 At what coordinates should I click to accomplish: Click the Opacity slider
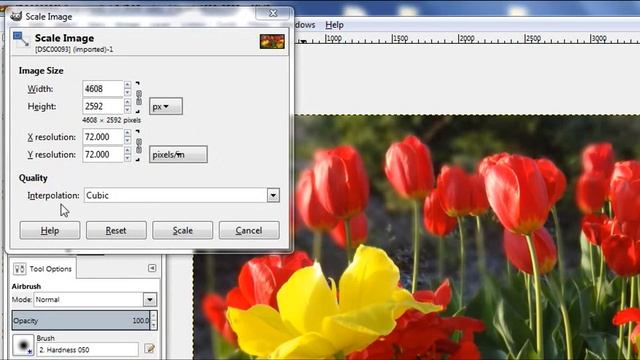pyautogui.click(x=81, y=320)
